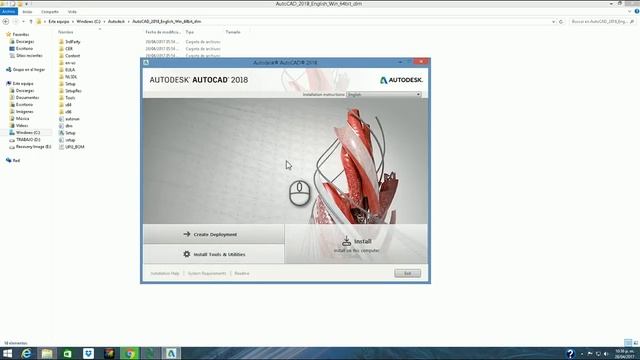Select the SetupRes folder
Screen dimensions: 640x360
click(x=73, y=91)
